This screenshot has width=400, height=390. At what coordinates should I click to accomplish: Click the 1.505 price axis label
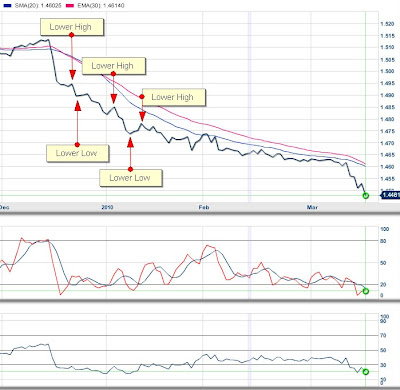387,60
